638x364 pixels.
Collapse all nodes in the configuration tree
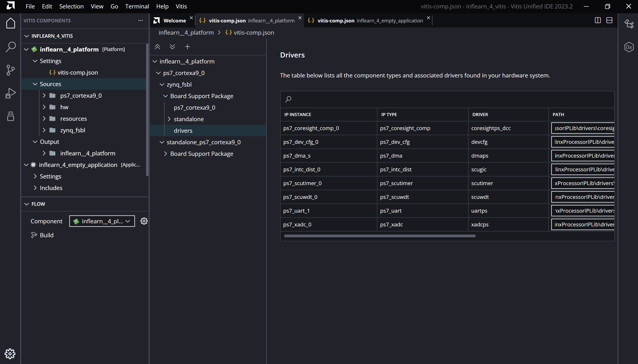click(x=157, y=47)
